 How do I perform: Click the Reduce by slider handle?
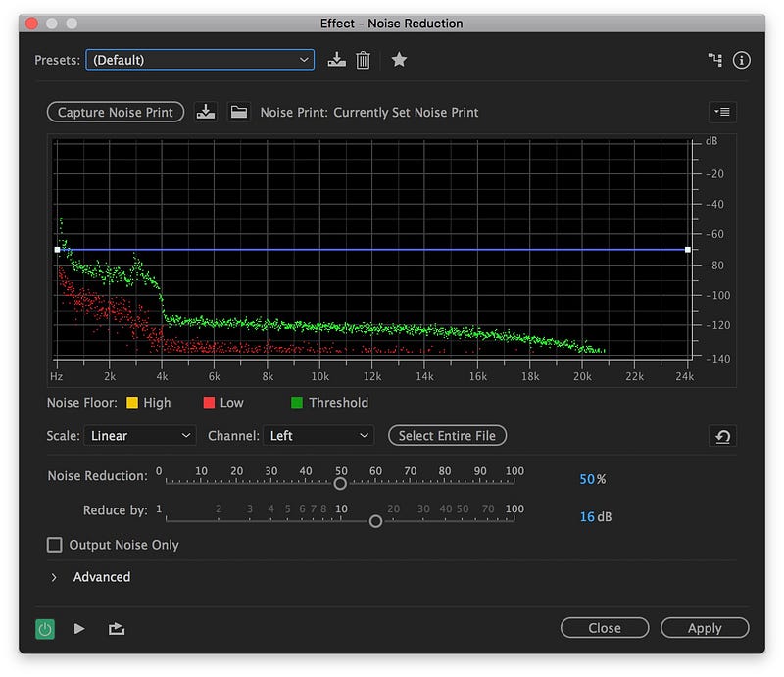(375, 521)
